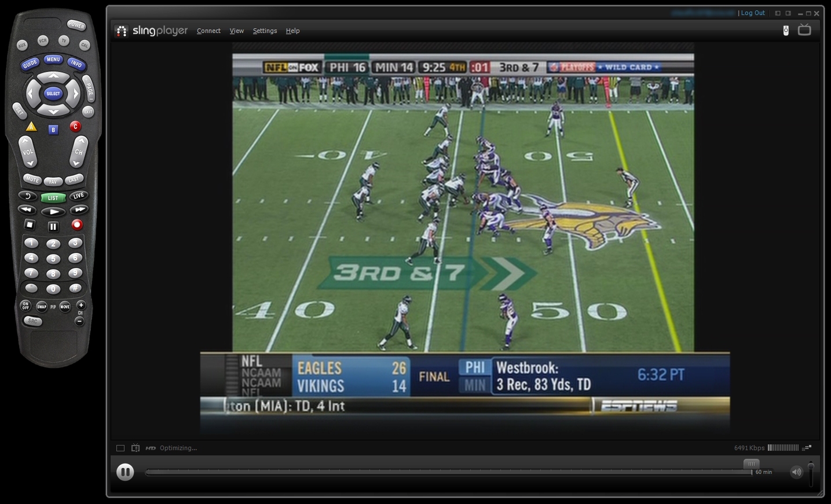Viewport: 831px width, 504px height.
Task: Click the remote's stop button
Action: (30, 225)
